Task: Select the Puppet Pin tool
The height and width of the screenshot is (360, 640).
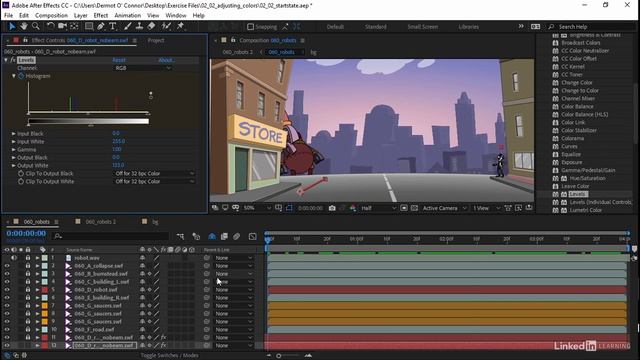Action: (180, 26)
